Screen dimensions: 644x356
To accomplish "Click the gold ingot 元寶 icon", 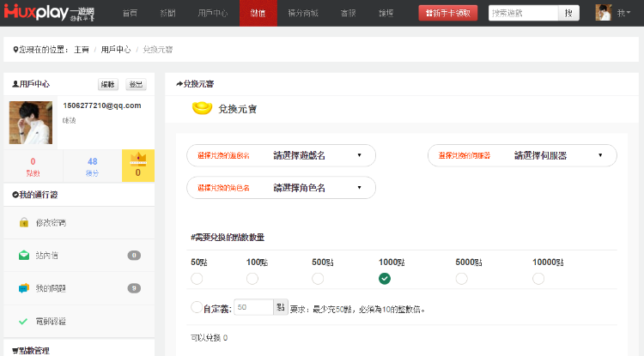I will pos(202,108).
